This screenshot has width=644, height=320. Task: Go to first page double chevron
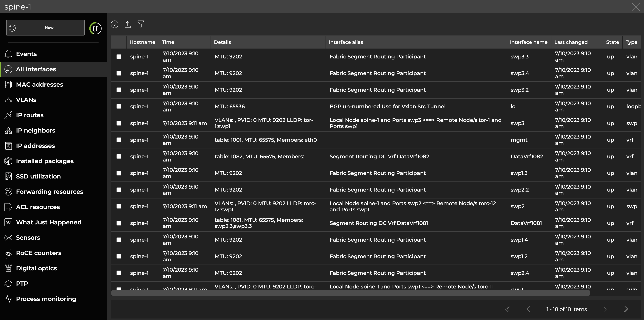[x=507, y=309]
